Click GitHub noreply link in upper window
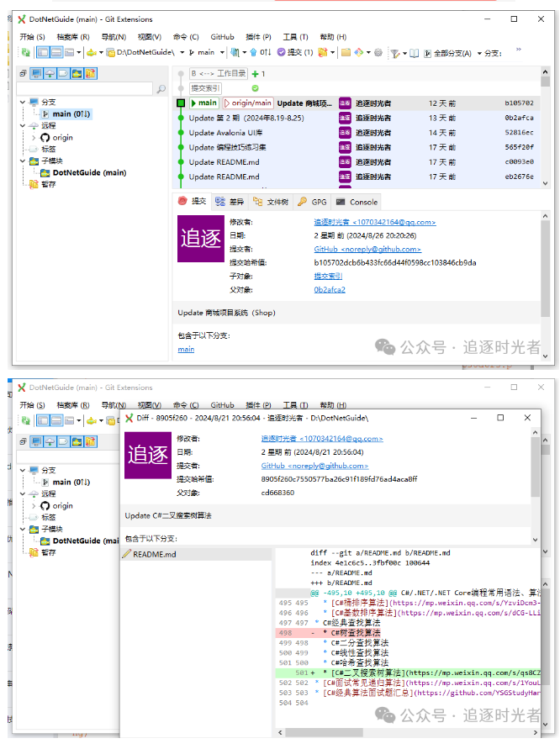The image size is (560, 749). (x=367, y=250)
